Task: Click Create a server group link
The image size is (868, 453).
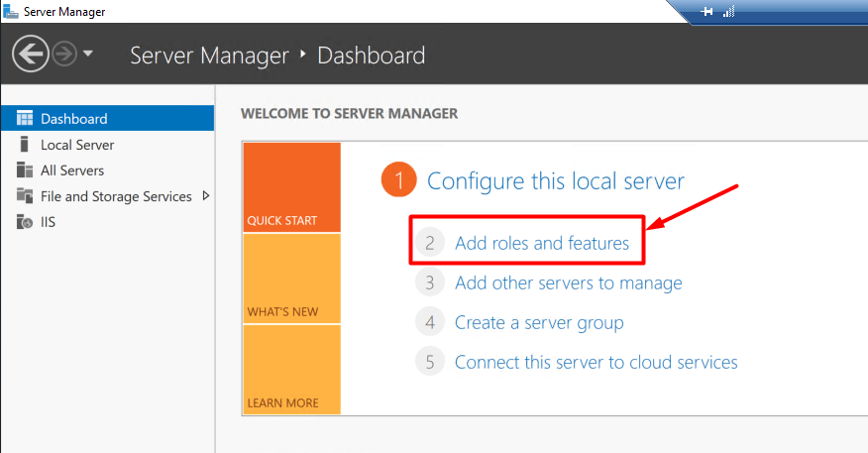Action: [539, 322]
